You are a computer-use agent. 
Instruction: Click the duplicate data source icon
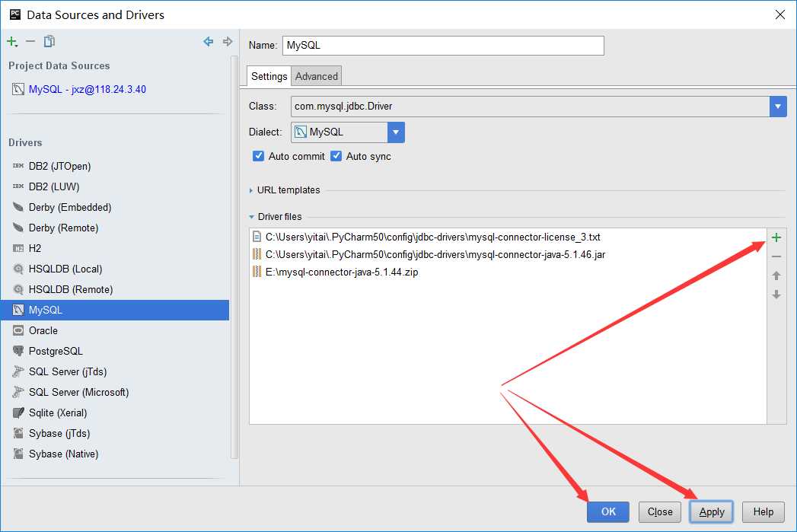pos(49,41)
